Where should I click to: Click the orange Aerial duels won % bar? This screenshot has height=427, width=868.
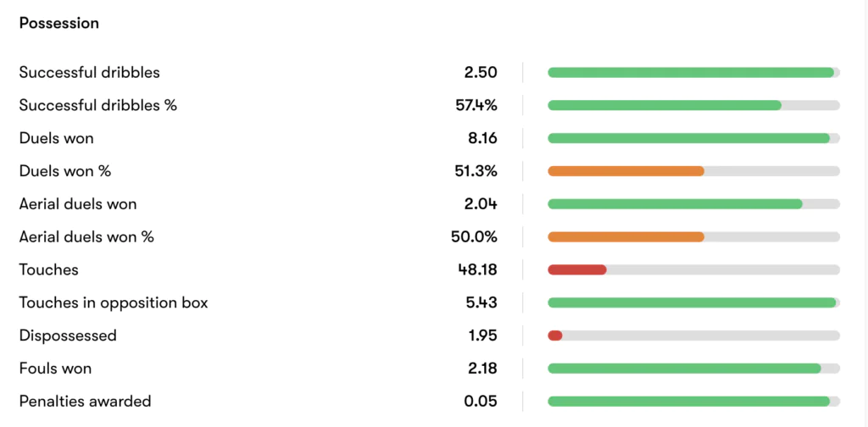[626, 237]
